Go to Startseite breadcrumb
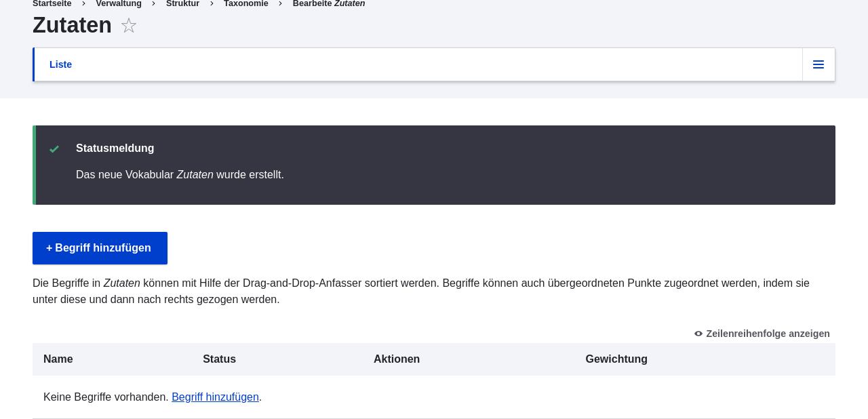Image resolution: width=868 pixels, height=419 pixels. pyautogui.click(x=52, y=3)
